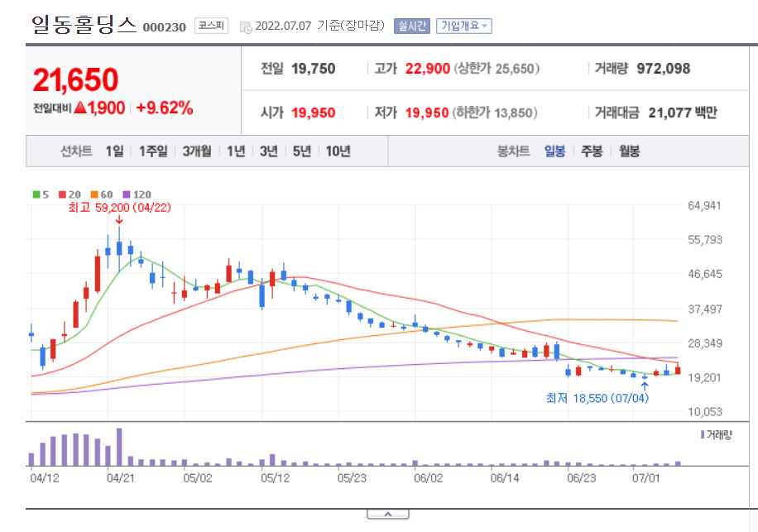Click the 최저 18,550 (07/04) low label

click(x=597, y=398)
